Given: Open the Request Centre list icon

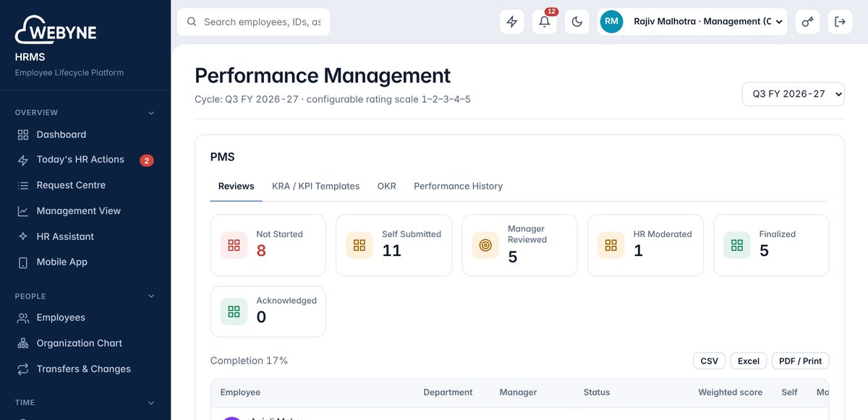Looking at the screenshot, I should 23,186.
